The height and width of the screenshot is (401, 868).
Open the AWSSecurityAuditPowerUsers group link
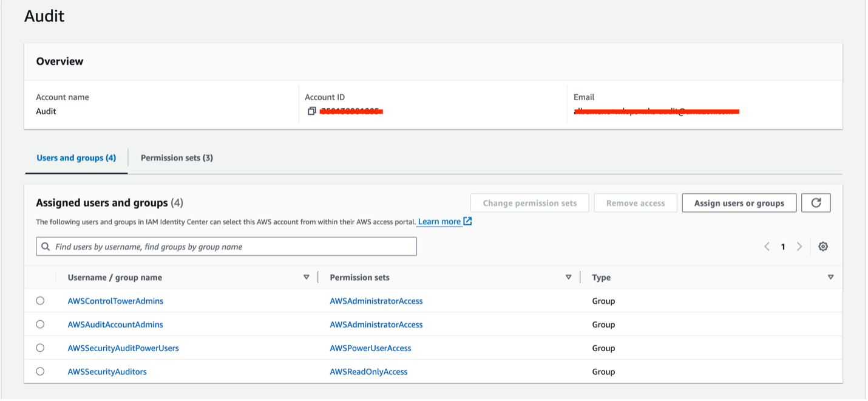pos(123,348)
